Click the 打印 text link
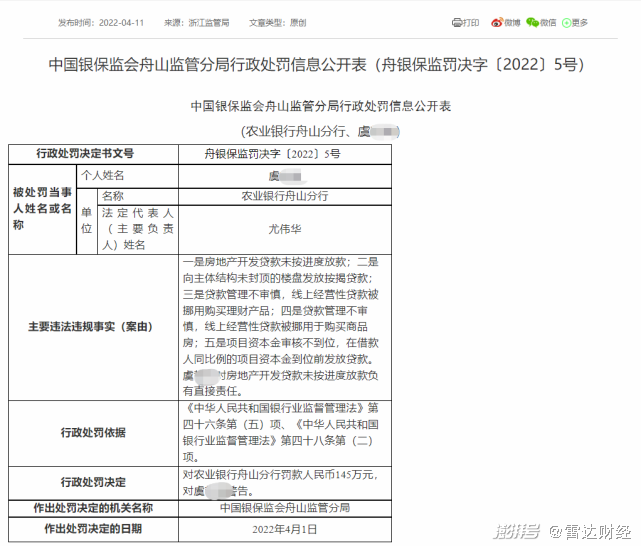This screenshot has height=546, width=641. (x=471, y=22)
